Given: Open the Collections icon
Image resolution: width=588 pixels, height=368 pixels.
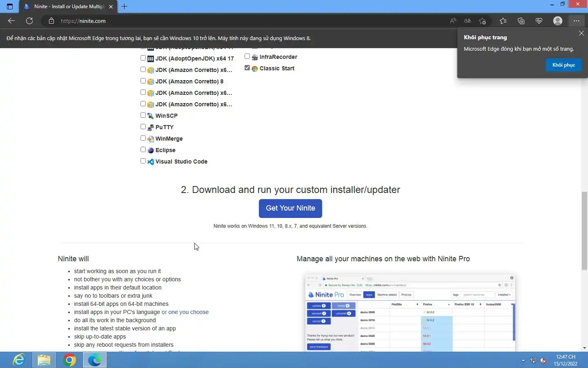Looking at the screenshot, I should coord(521,21).
